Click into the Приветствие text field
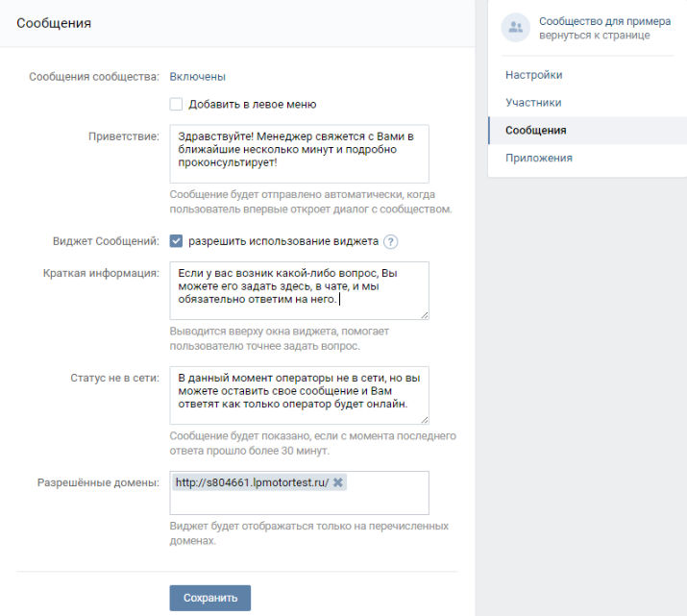This screenshot has height=616, width=687. [299, 154]
